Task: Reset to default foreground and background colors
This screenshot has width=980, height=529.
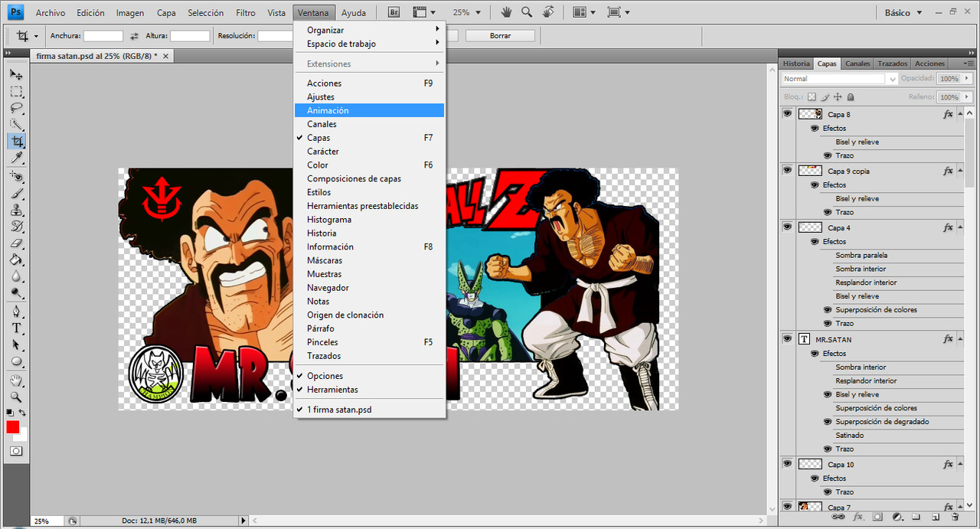Action: (x=10, y=413)
